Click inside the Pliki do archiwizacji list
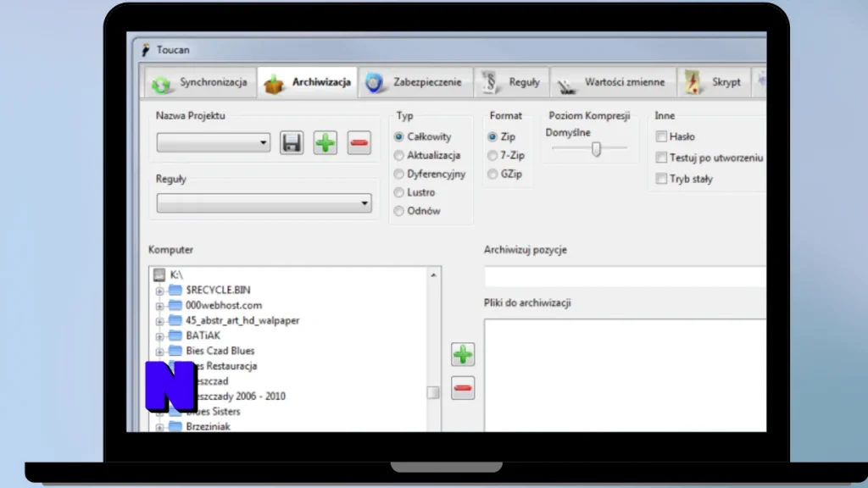 (626, 375)
